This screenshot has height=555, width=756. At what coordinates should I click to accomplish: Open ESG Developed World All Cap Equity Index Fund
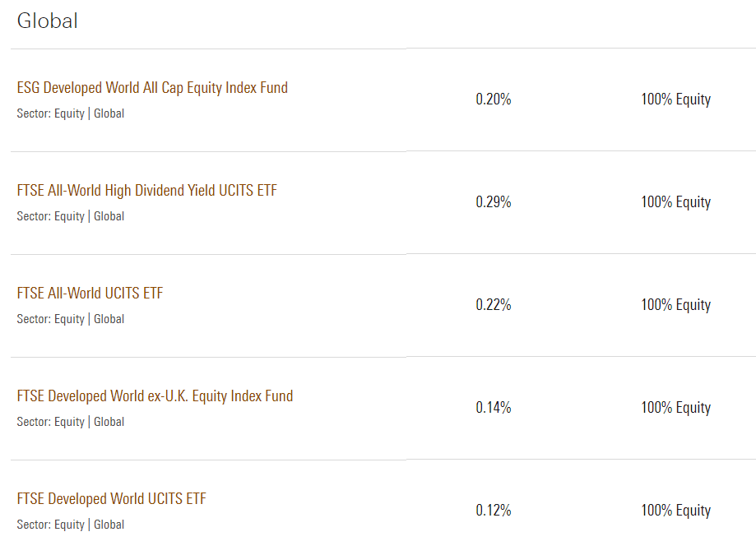[x=152, y=88]
